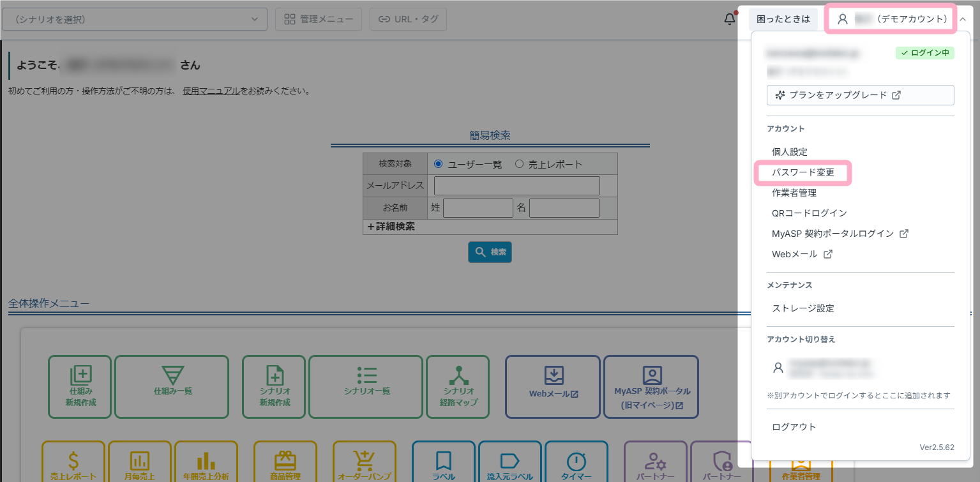Viewport: 980px width, 482px height.
Task: Open the シナリオ一覧 icon tile
Action: coord(366,387)
